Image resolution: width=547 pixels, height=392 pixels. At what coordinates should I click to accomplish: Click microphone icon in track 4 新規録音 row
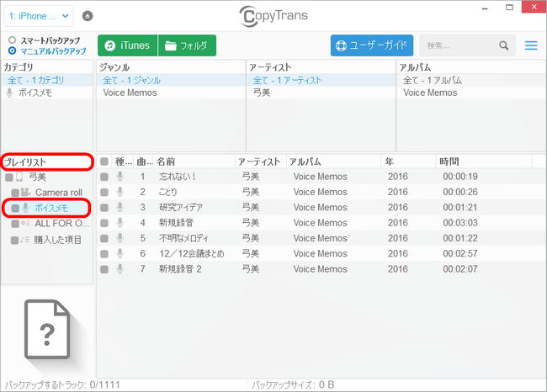pos(120,223)
